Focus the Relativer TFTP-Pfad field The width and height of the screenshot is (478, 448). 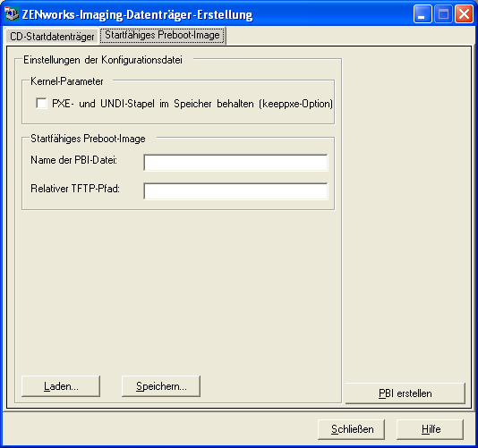point(235,191)
